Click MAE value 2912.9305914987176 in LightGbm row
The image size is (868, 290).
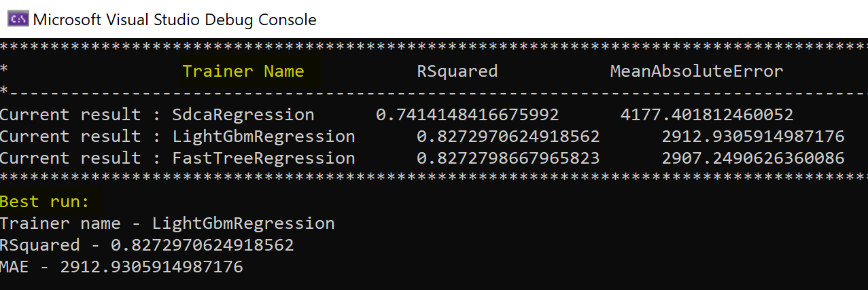[x=753, y=137]
